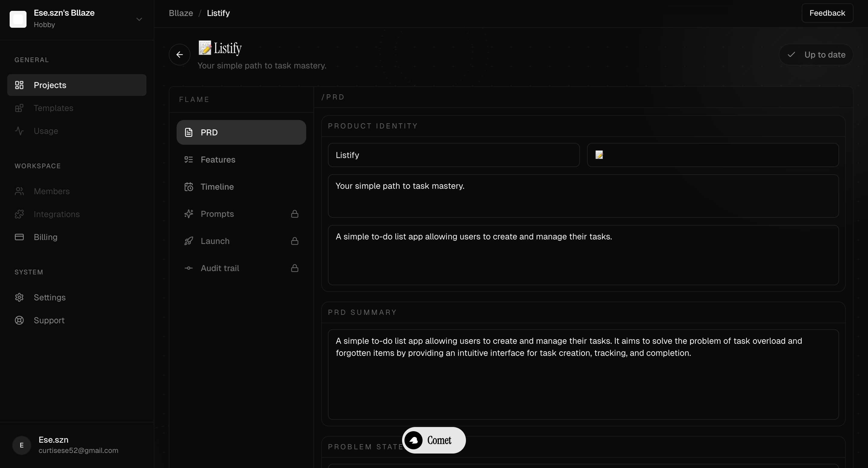
Task: Click the Launch lock toggle
Action: coord(294,241)
